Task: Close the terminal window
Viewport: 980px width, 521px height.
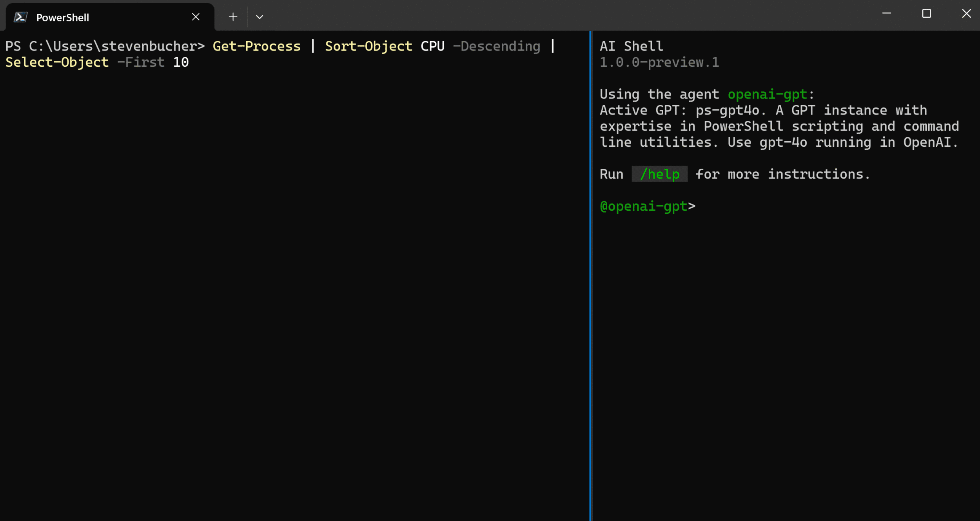Action: click(966, 14)
